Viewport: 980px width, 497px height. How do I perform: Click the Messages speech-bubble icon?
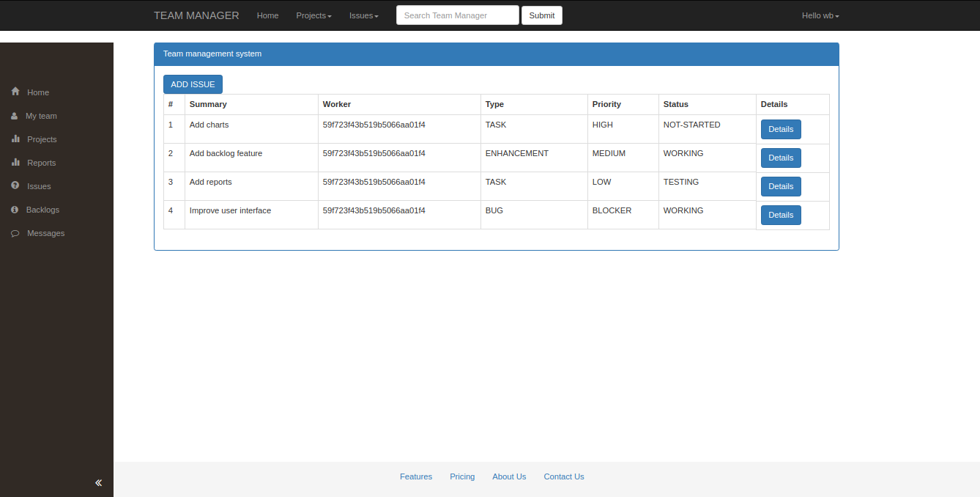point(15,233)
